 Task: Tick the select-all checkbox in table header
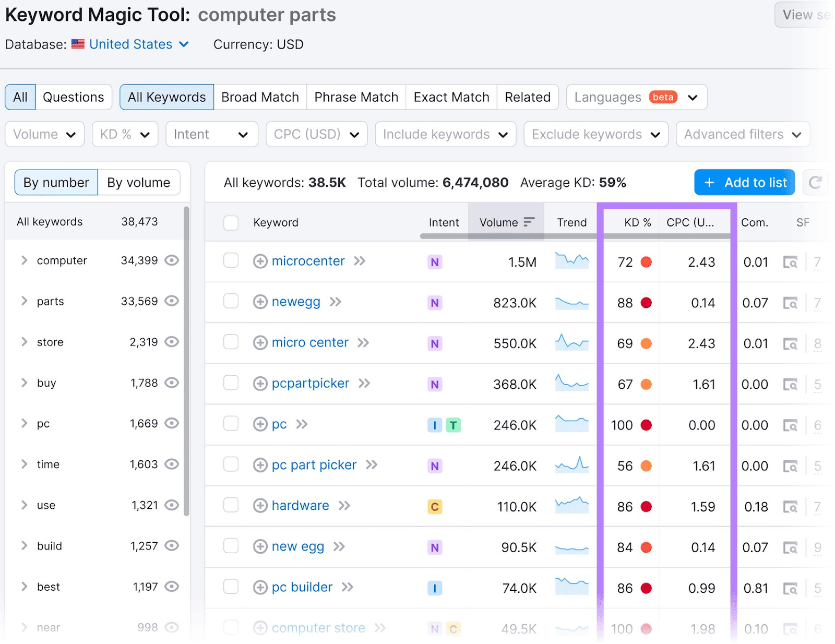[x=231, y=223]
